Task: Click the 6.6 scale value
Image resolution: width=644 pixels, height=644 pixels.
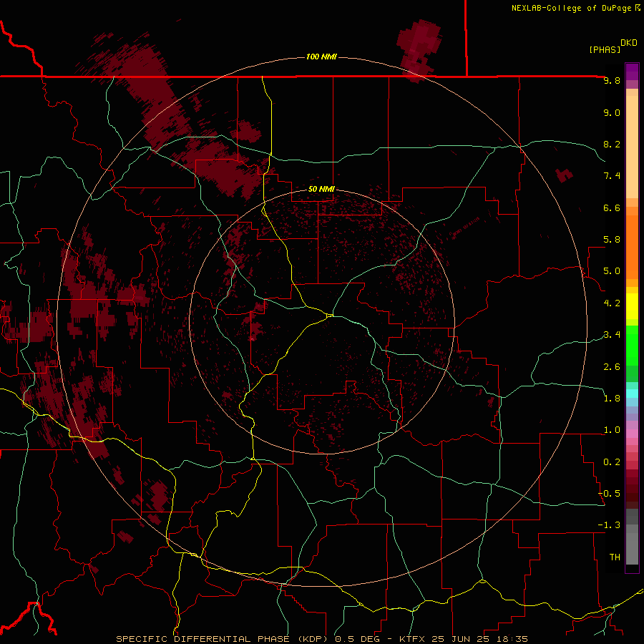Action: [612, 208]
